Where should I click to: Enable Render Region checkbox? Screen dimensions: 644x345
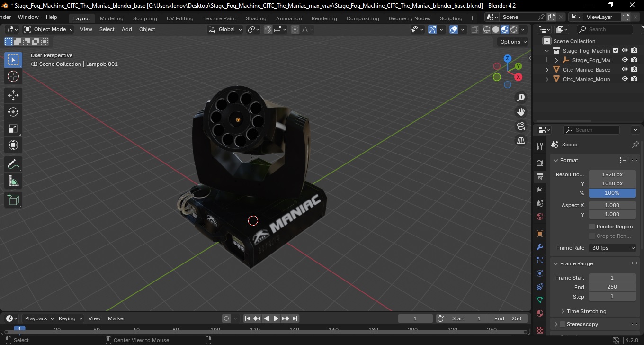[x=592, y=227]
